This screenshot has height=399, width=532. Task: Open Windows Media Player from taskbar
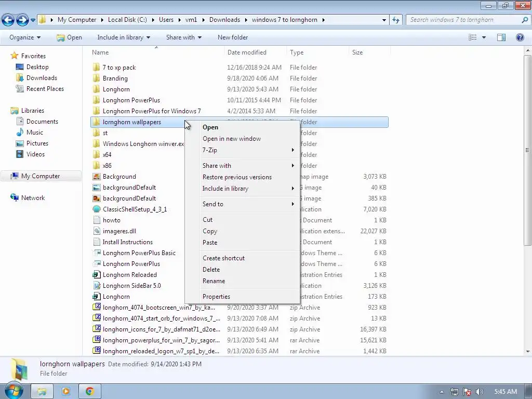pos(66,391)
